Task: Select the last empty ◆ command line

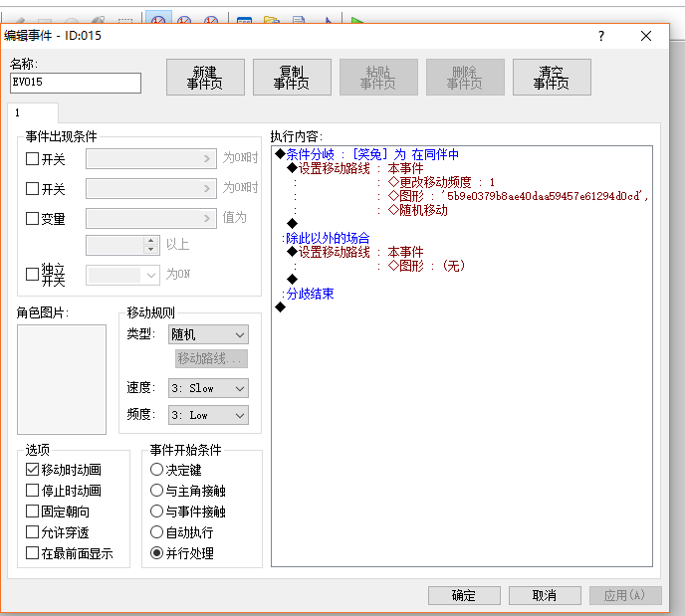Action: 281,308
